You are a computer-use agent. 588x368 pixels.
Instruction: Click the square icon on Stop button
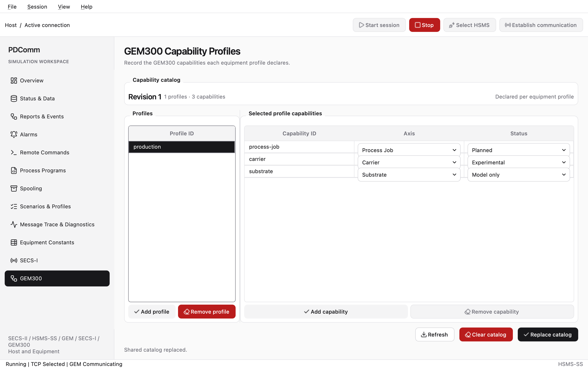pos(418,25)
